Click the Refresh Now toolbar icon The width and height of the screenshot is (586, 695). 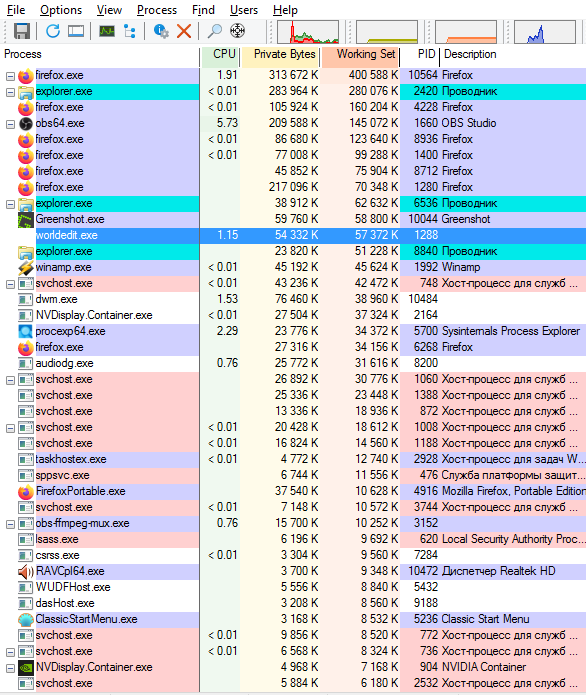(53, 31)
